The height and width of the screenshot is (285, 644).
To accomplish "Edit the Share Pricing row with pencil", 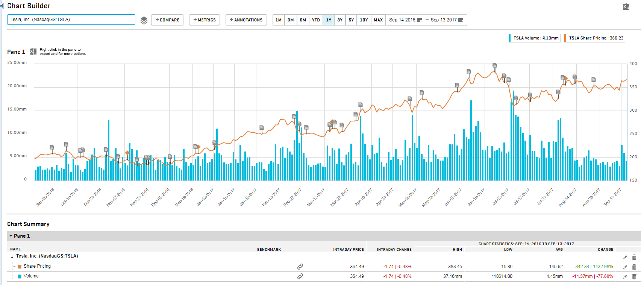I will (x=625, y=267).
